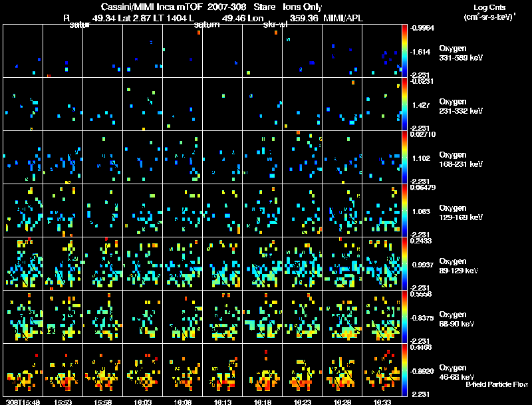Select the 231-332 keV panel at 15:58
The width and height of the screenshot is (532, 405).
103,104
